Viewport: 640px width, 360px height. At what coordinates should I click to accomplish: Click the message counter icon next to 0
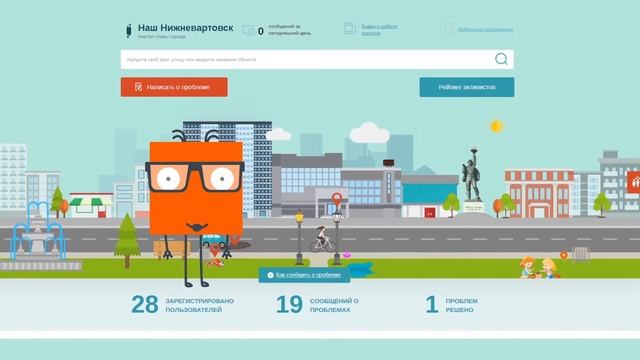(248, 30)
